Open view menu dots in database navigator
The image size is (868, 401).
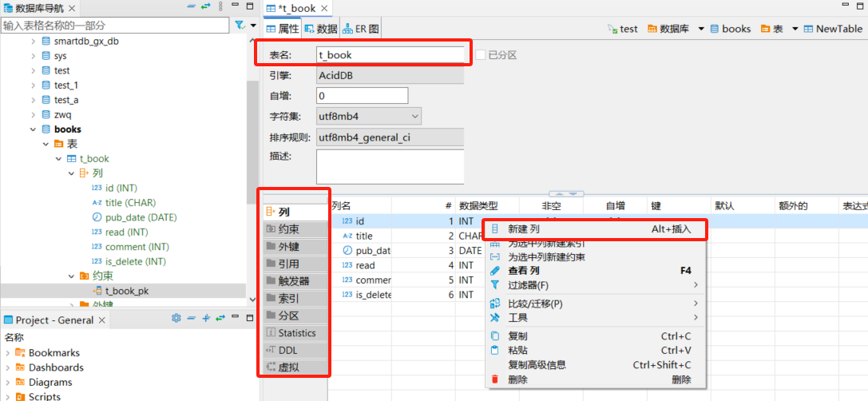pyautogui.click(x=220, y=6)
